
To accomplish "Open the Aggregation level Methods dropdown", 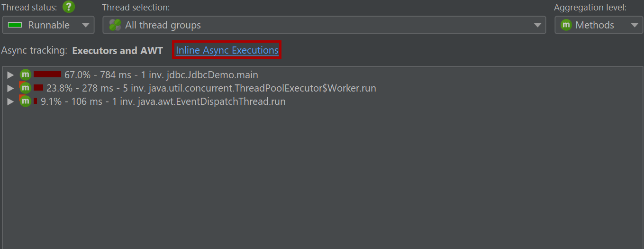I will tap(599, 25).
